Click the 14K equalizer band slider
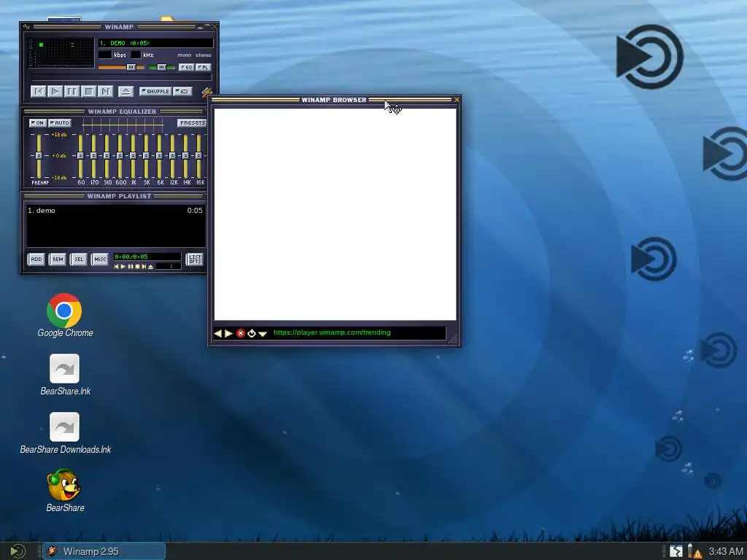The width and height of the screenshot is (747, 560). click(x=185, y=156)
